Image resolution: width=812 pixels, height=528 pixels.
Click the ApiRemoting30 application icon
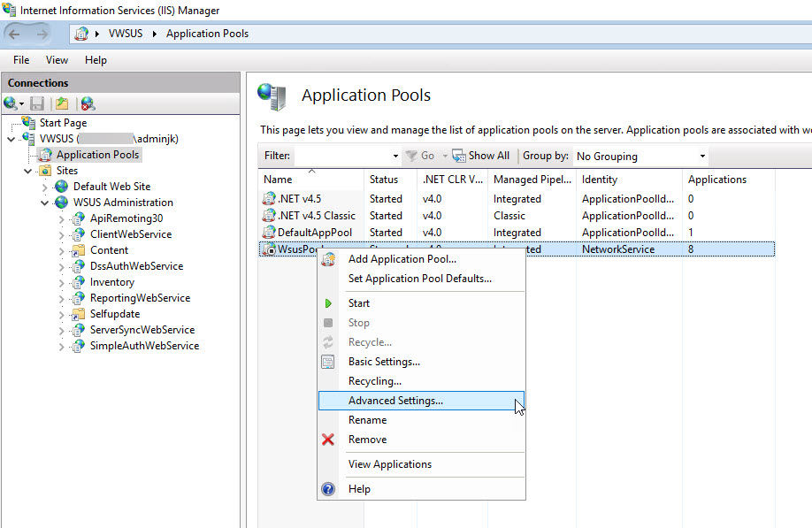coord(78,218)
